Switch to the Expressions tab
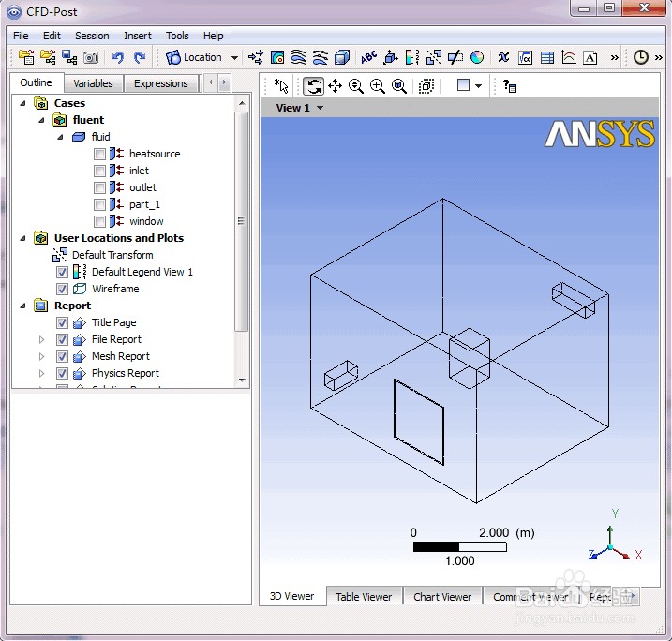Viewport: 672px width, 641px height. (160, 83)
